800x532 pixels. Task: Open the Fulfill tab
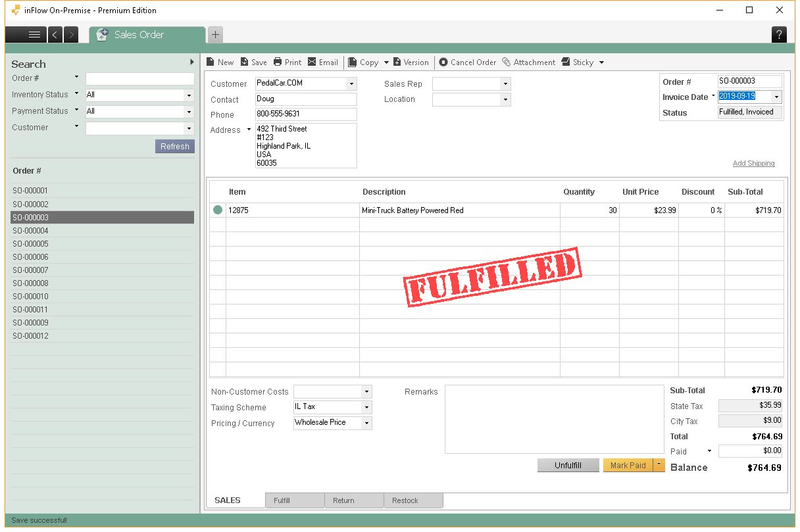295,500
